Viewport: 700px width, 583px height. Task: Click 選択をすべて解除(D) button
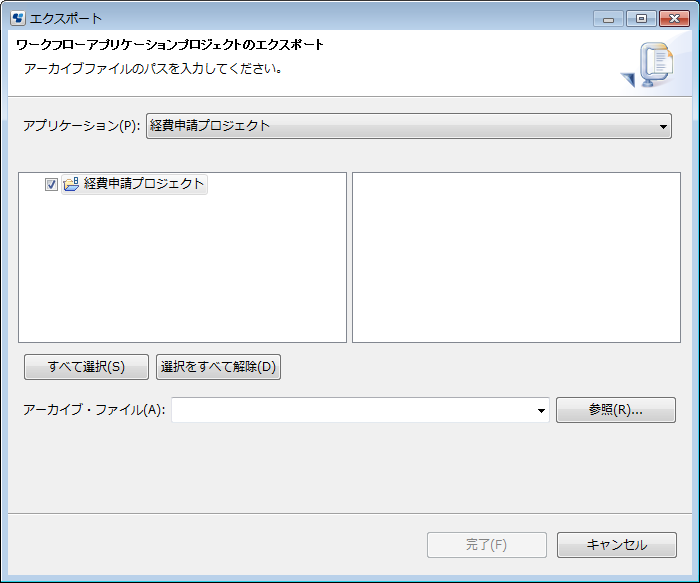point(218,367)
